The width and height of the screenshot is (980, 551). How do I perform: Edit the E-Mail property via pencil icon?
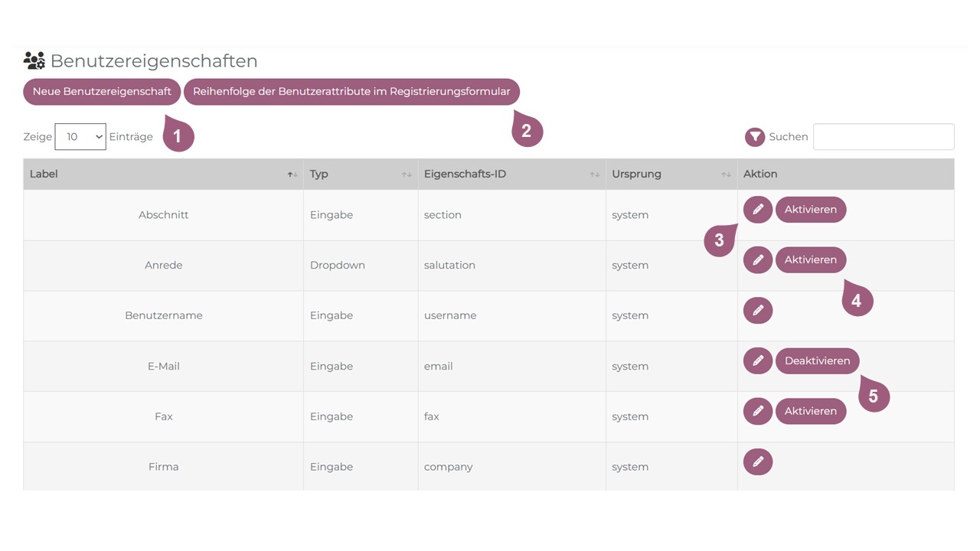tap(757, 361)
